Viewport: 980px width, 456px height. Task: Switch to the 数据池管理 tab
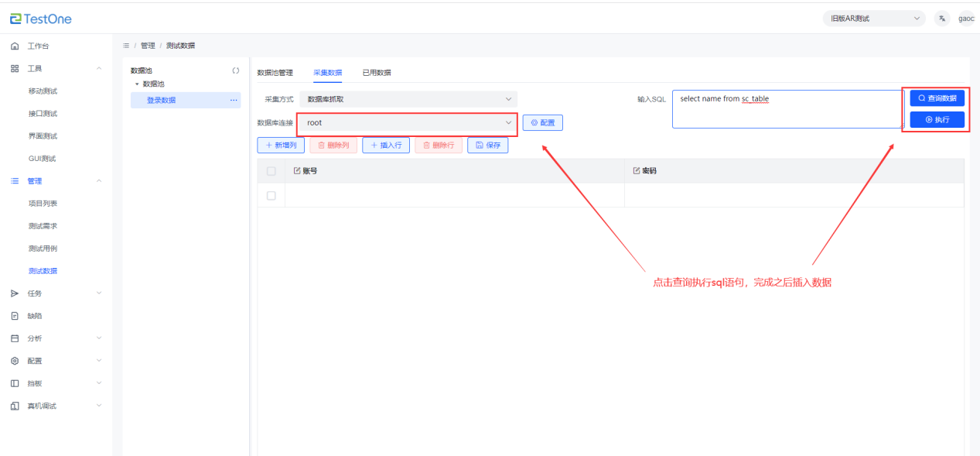[275, 73]
